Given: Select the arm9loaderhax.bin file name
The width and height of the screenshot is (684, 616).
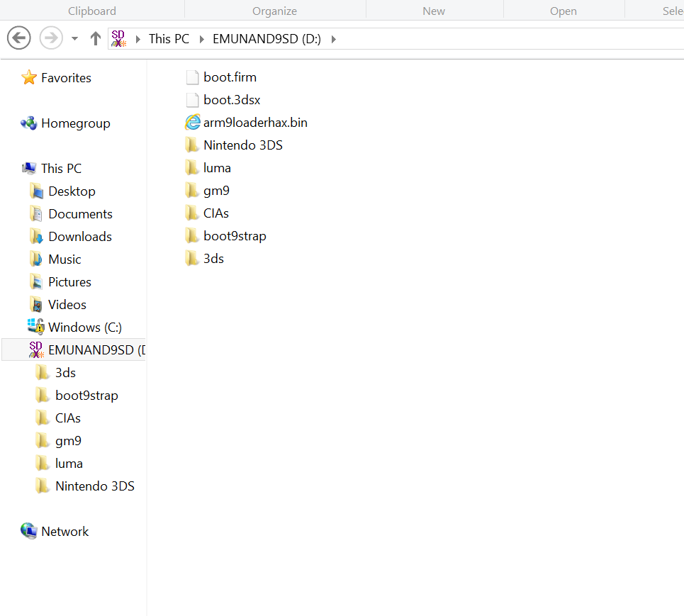Looking at the screenshot, I should click(255, 123).
